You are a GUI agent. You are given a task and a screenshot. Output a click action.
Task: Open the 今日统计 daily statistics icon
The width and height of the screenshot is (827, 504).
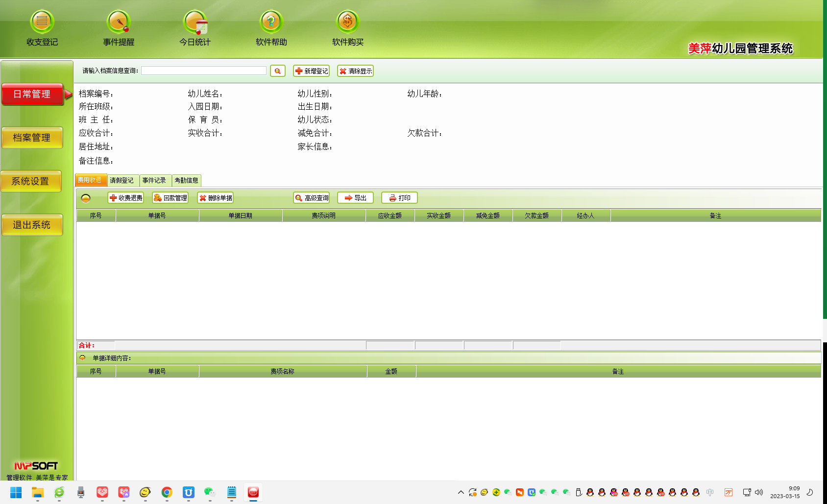click(x=195, y=22)
